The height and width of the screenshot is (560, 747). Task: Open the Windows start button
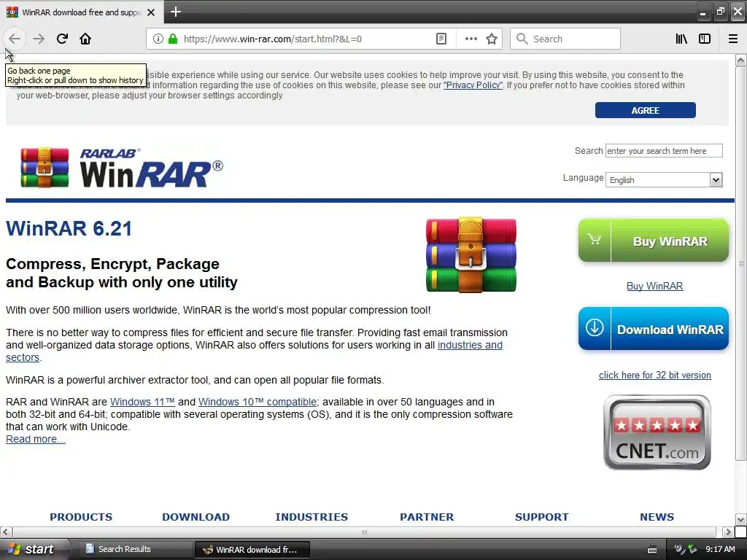[32, 549]
